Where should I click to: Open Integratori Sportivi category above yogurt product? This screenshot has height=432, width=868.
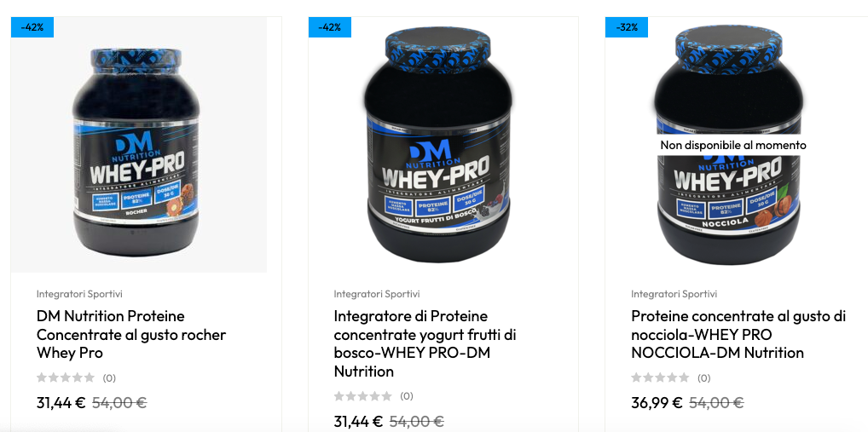click(x=377, y=294)
